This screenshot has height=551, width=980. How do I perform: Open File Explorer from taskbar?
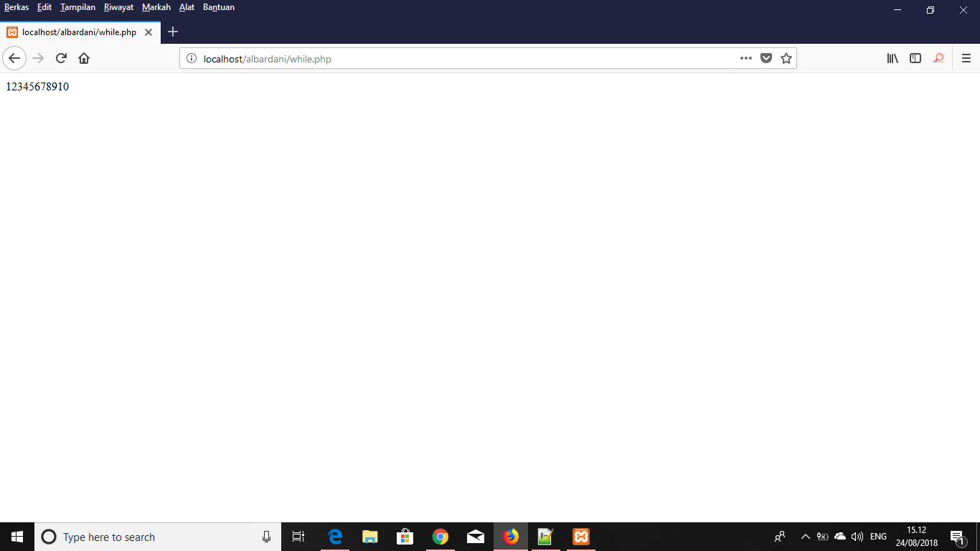[370, 537]
